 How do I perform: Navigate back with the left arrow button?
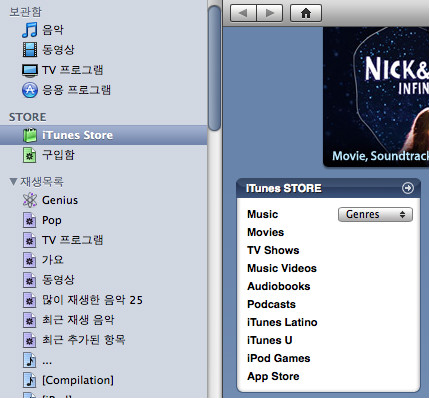[x=243, y=13]
